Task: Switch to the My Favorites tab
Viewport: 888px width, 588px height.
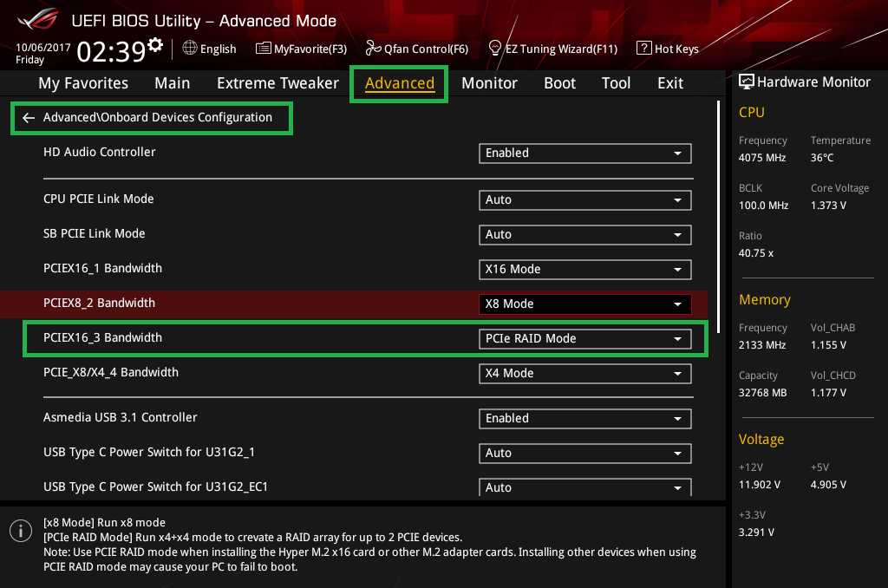Action: 83,83
